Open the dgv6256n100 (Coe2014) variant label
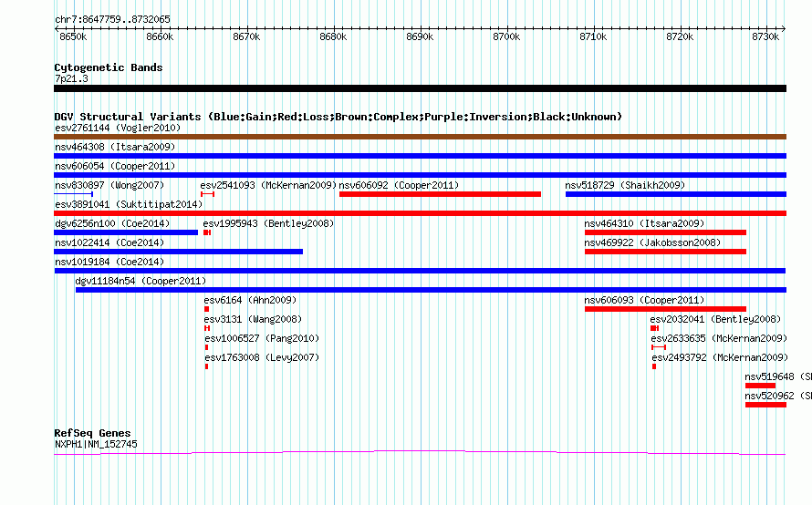The width and height of the screenshot is (812, 505). point(112,223)
